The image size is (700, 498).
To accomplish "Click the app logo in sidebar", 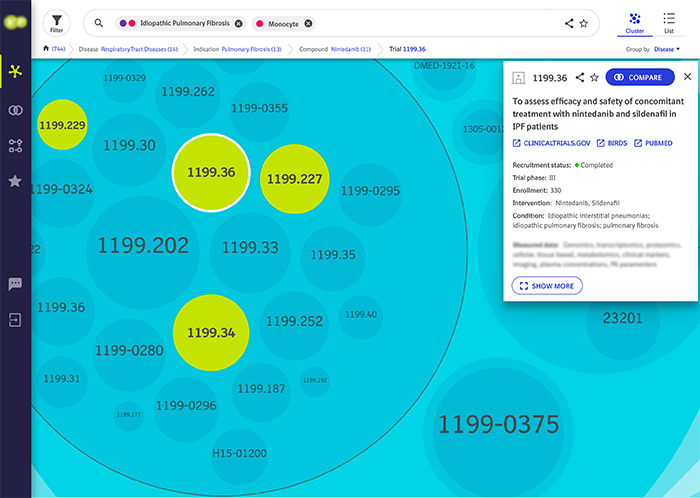I will coord(15,22).
